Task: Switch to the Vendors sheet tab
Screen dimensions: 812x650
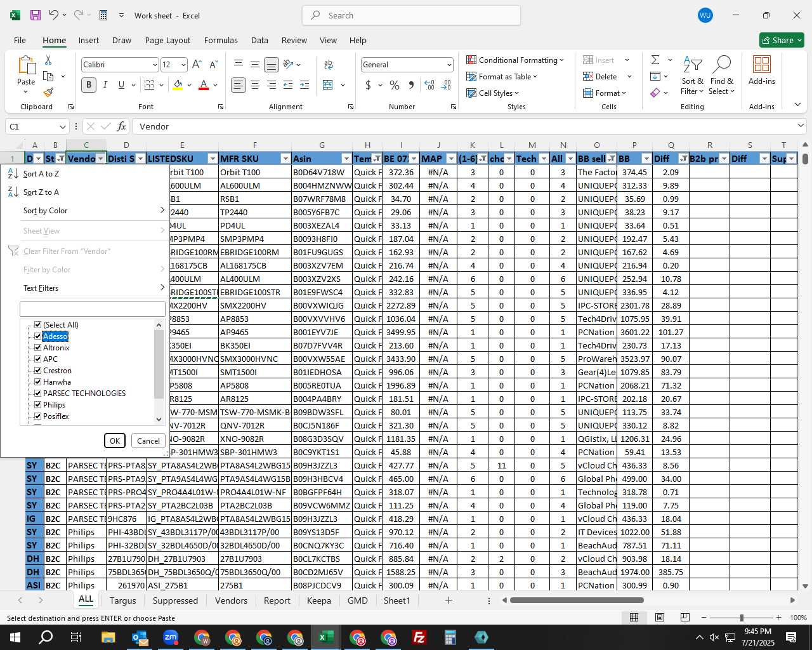Action: tap(231, 600)
